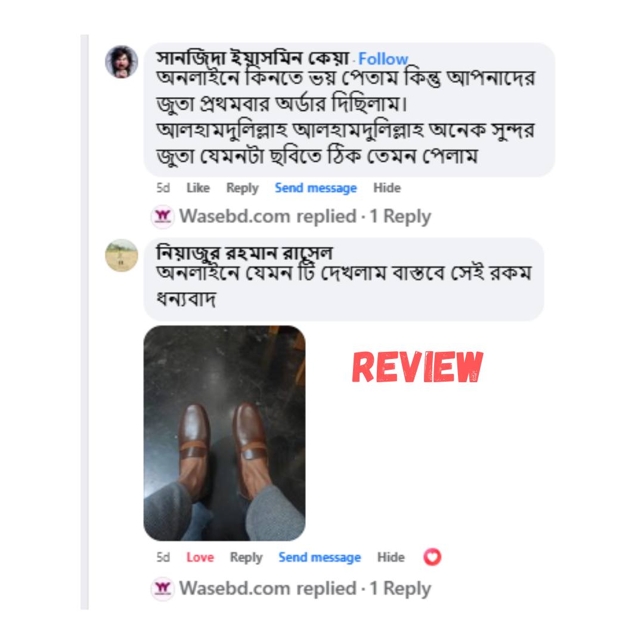
Task: Open the first commenter's name profile link
Action: 253,58
